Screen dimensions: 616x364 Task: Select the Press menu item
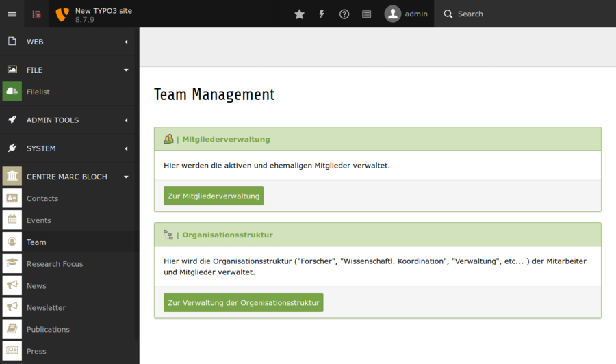pos(36,352)
